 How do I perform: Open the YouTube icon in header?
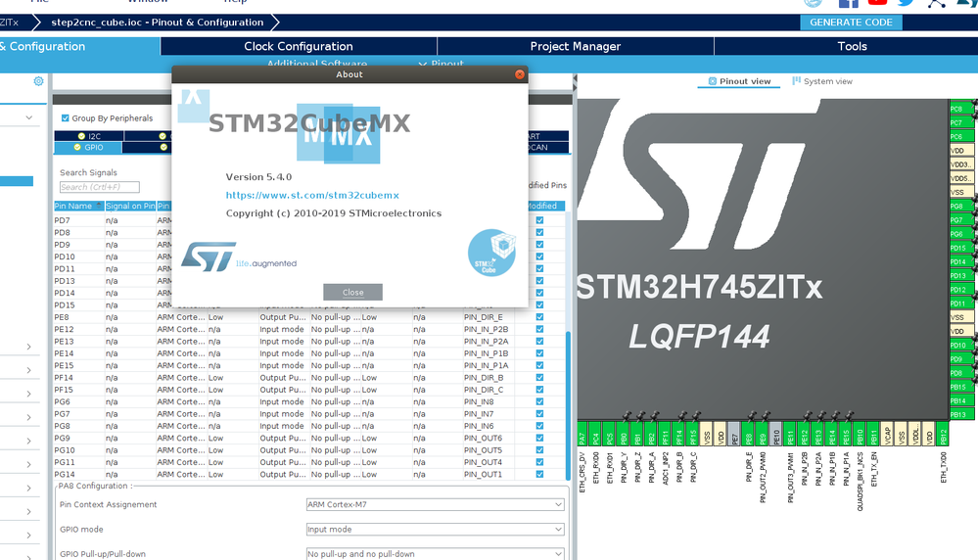tap(877, 3)
